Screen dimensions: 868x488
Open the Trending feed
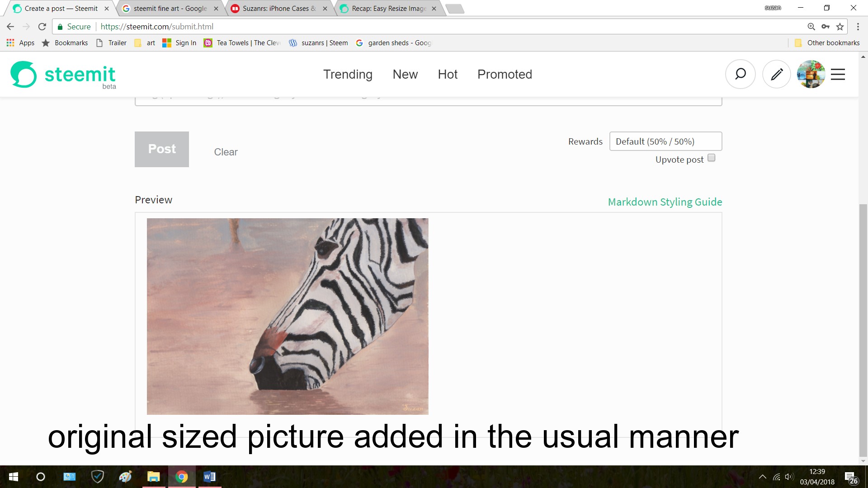tap(348, 74)
